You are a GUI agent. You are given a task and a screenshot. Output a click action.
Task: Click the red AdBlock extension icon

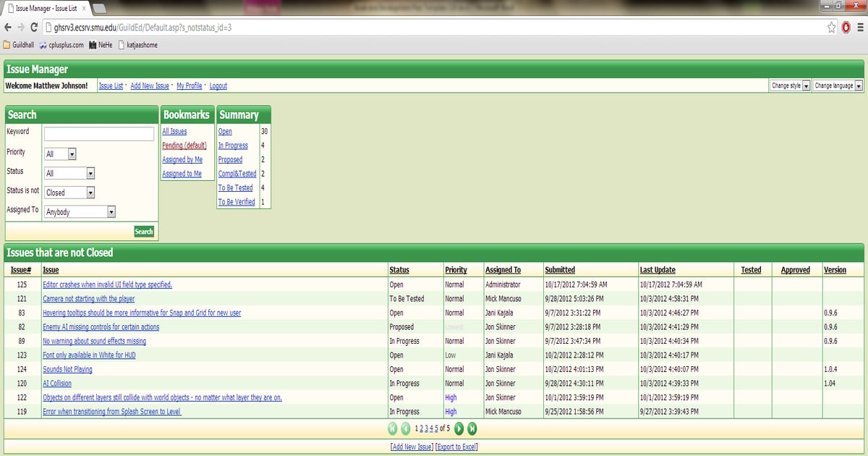pos(846,28)
